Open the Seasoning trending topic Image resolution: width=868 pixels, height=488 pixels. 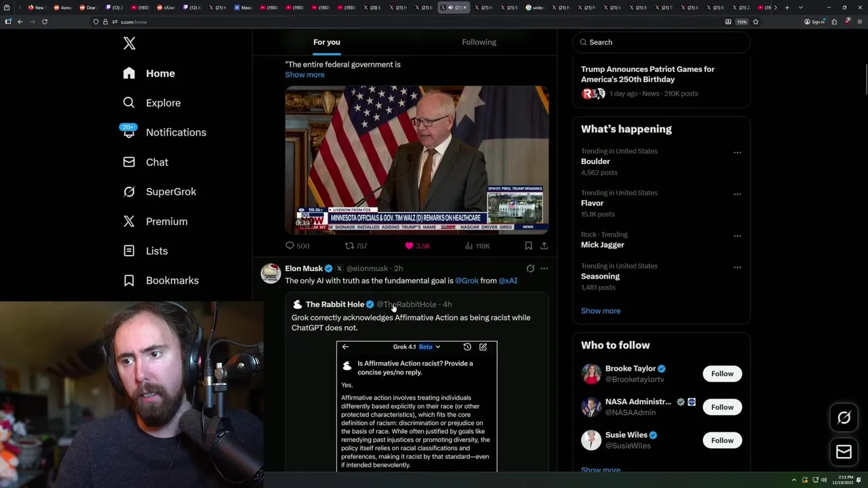coord(600,277)
